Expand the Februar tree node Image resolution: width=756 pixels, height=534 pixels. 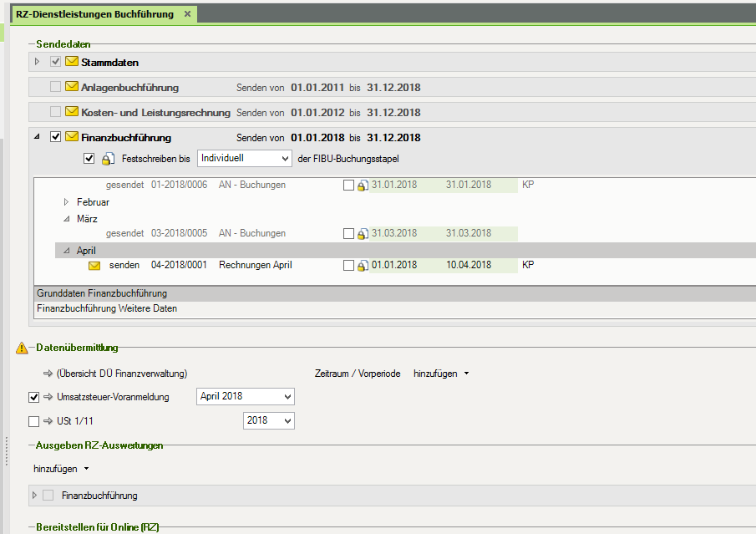(x=67, y=202)
